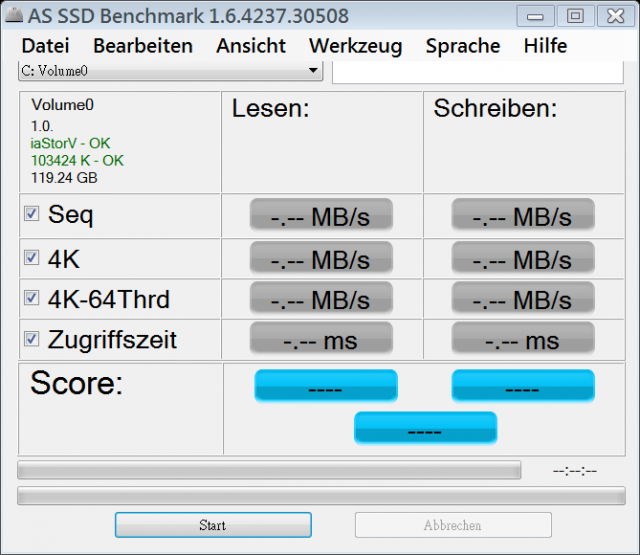Toggle the 4K test checkbox
This screenshot has height=555, width=640.
coord(31,258)
